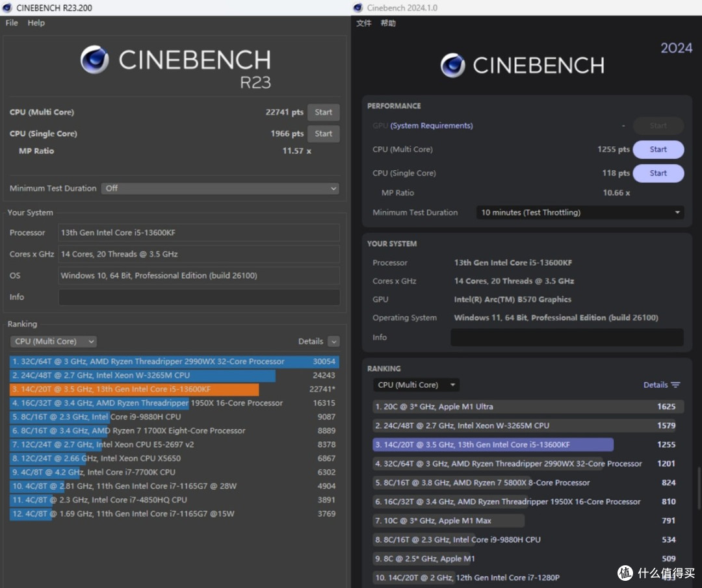Viewport: 702px width, 588px height.
Task: Select Threadripper 2990WX row in 2024 ranking
Action: (x=528, y=464)
